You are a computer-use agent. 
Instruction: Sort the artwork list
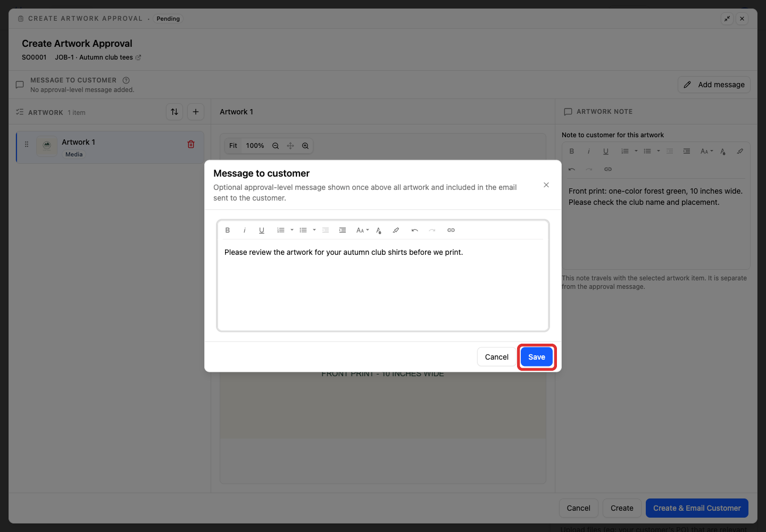tap(174, 112)
